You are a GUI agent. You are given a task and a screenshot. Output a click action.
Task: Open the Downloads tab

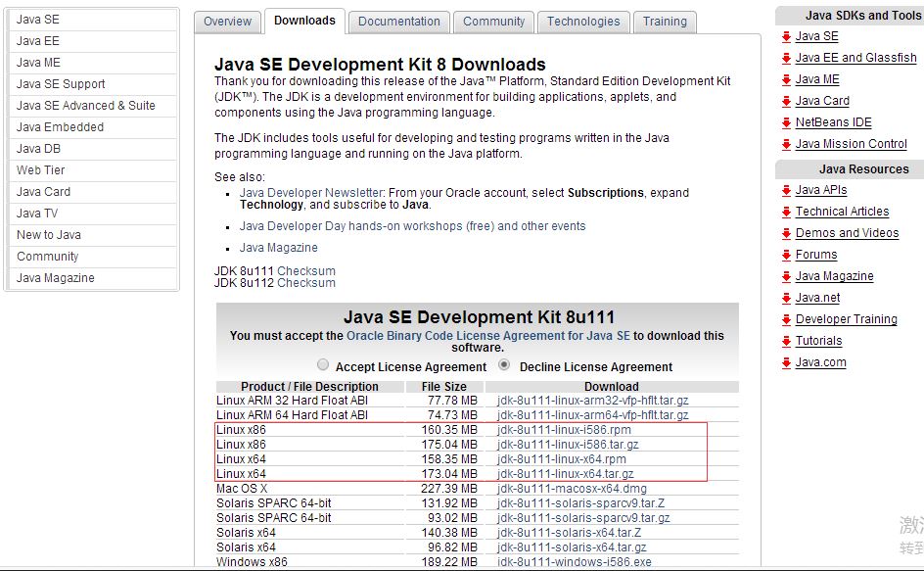point(304,21)
